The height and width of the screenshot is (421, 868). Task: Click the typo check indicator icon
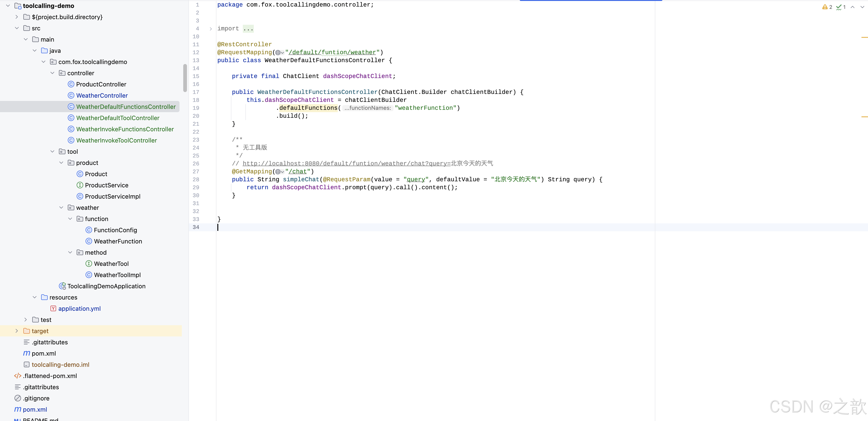(839, 7)
